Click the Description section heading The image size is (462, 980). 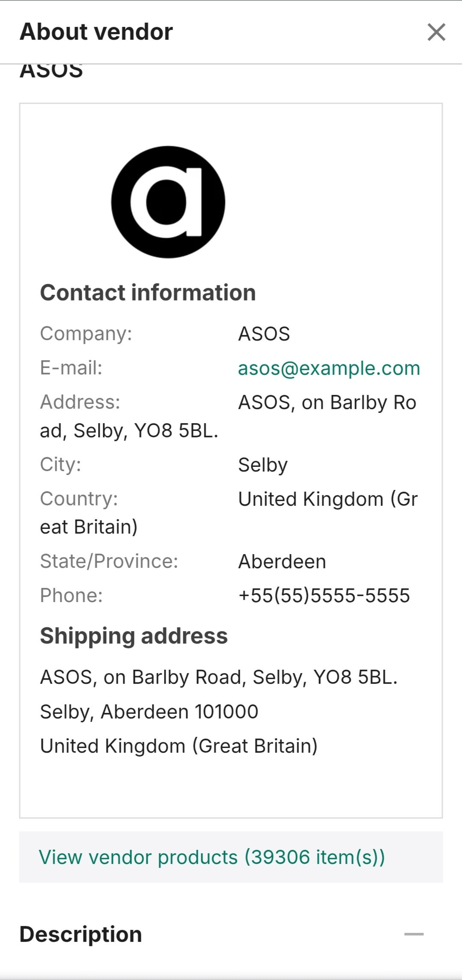pos(81,934)
